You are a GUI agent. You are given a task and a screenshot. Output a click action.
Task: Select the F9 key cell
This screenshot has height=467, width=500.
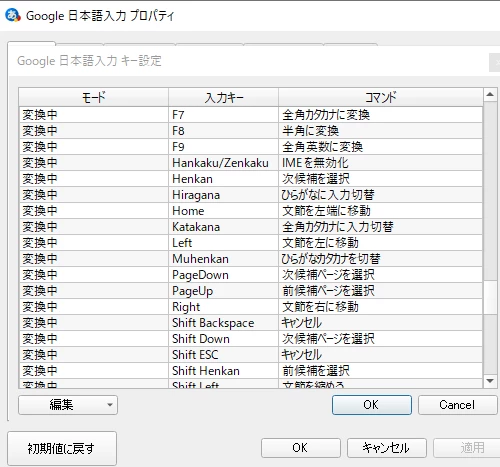[224, 147]
